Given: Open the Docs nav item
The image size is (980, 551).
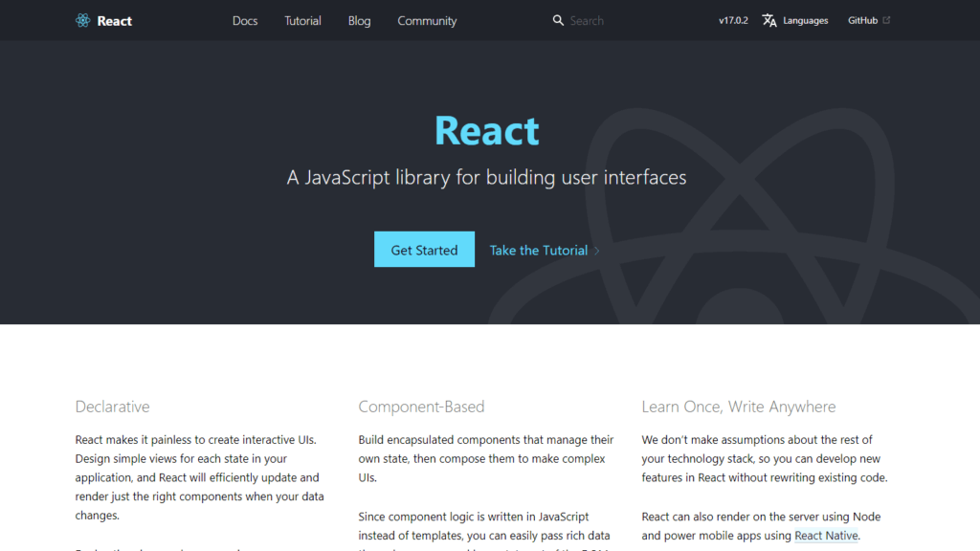Looking at the screenshot, I should (x=245, y=21).
